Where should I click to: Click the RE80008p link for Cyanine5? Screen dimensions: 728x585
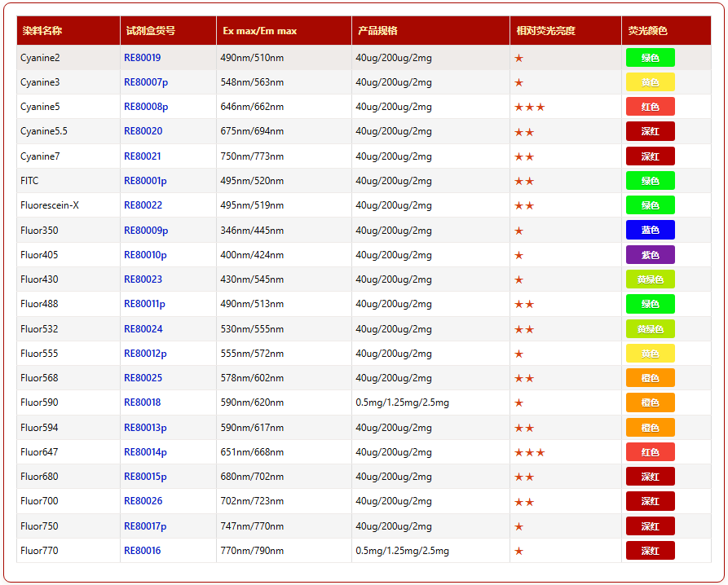[145, 107]
